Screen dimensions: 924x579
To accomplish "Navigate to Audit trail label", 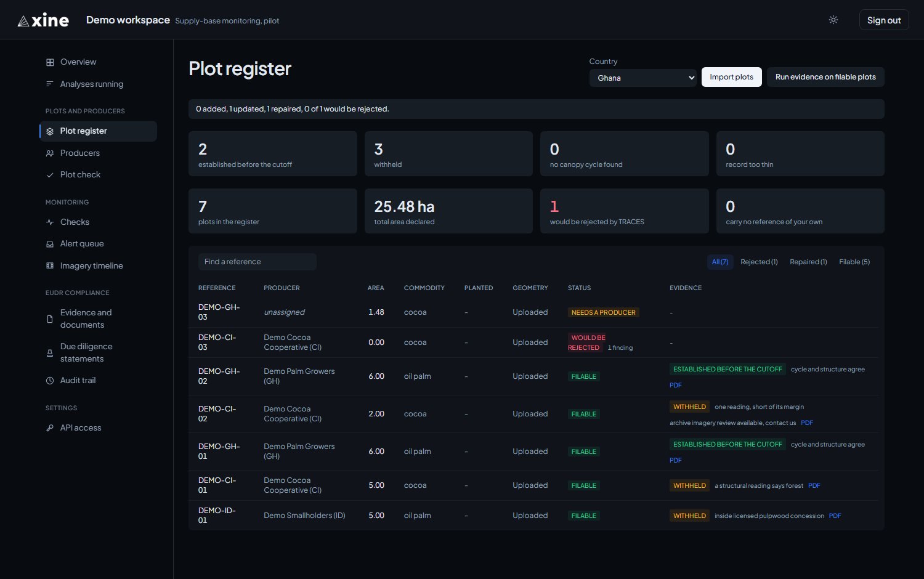I will (x=78, y=381).
